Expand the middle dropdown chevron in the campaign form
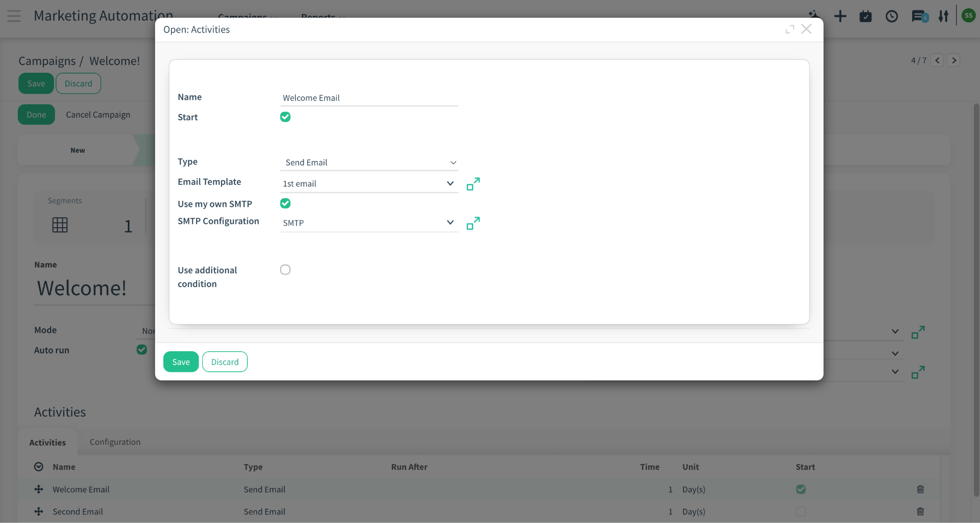Viewport: 980px width, 523px height. pos(895,353)
